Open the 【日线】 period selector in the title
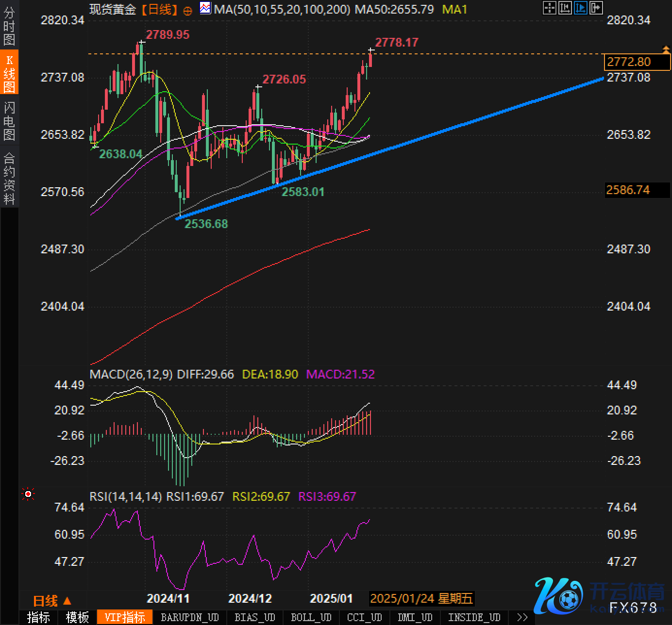Viewport: 672px width, 625px height. pos(160,9)
